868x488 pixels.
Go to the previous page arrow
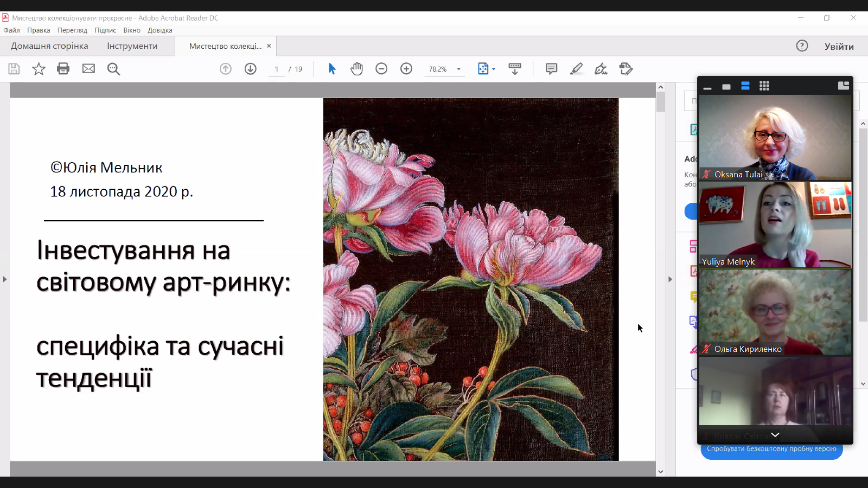click(226, 69)
